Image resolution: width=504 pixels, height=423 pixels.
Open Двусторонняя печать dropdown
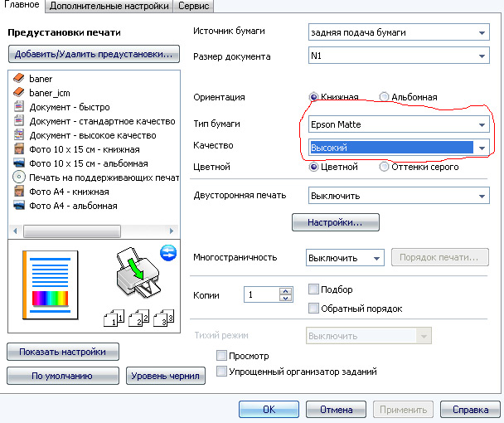click(x=399, y=196)
